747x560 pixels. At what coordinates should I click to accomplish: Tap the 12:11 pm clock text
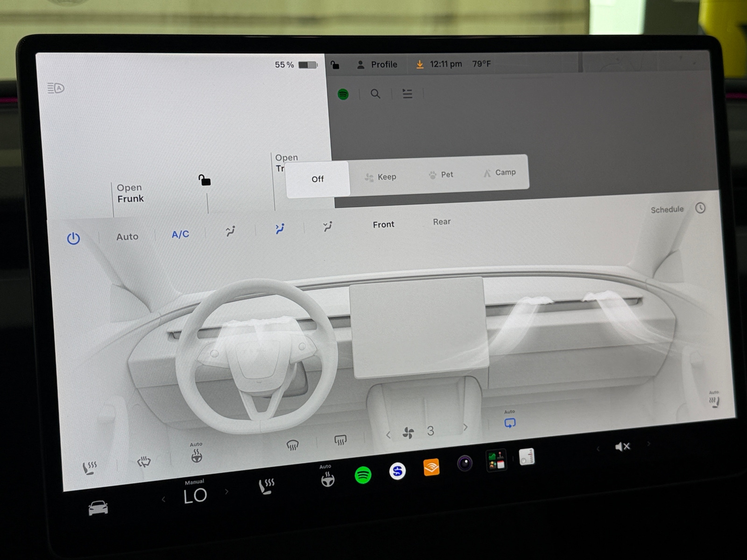tap(446, 64)
